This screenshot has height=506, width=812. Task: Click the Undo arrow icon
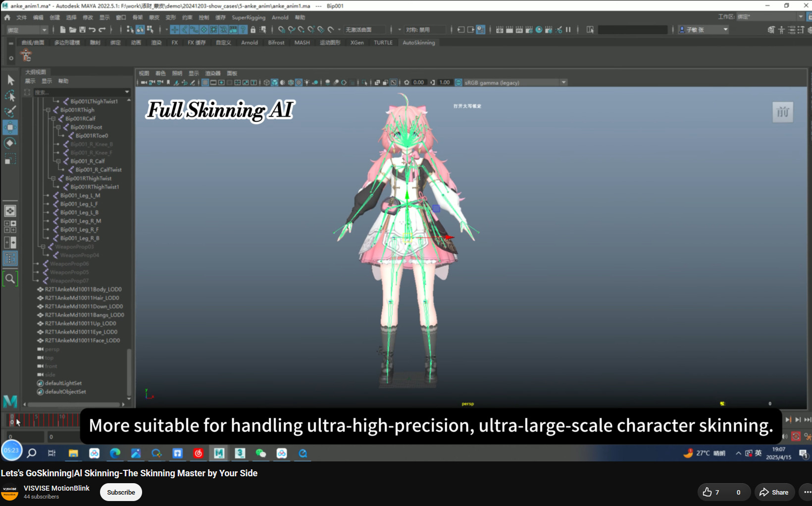[x=92, y=30]
